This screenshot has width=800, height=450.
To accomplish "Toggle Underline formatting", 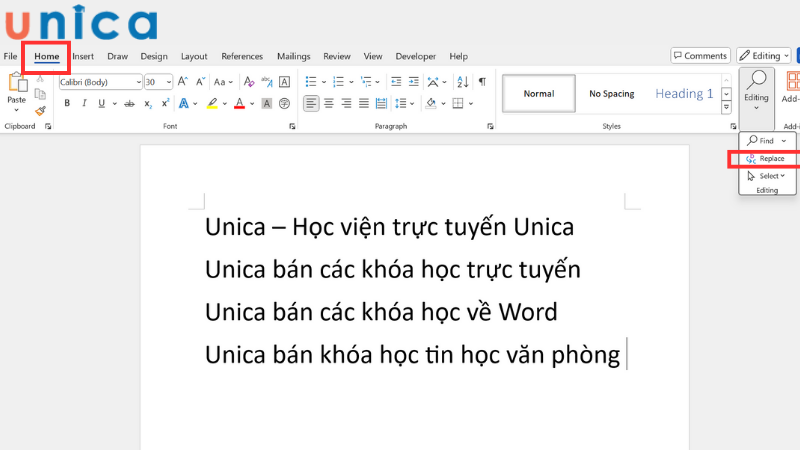I will 102,104.
